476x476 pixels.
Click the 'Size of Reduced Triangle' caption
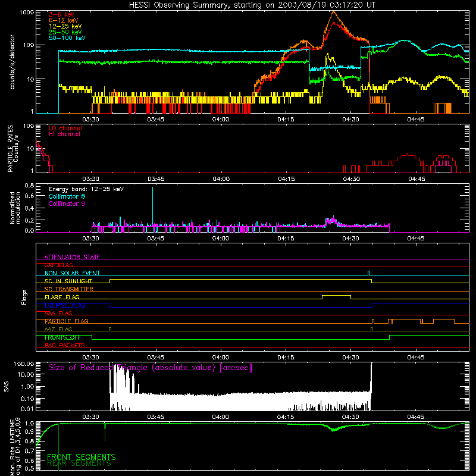pos(151,368)
